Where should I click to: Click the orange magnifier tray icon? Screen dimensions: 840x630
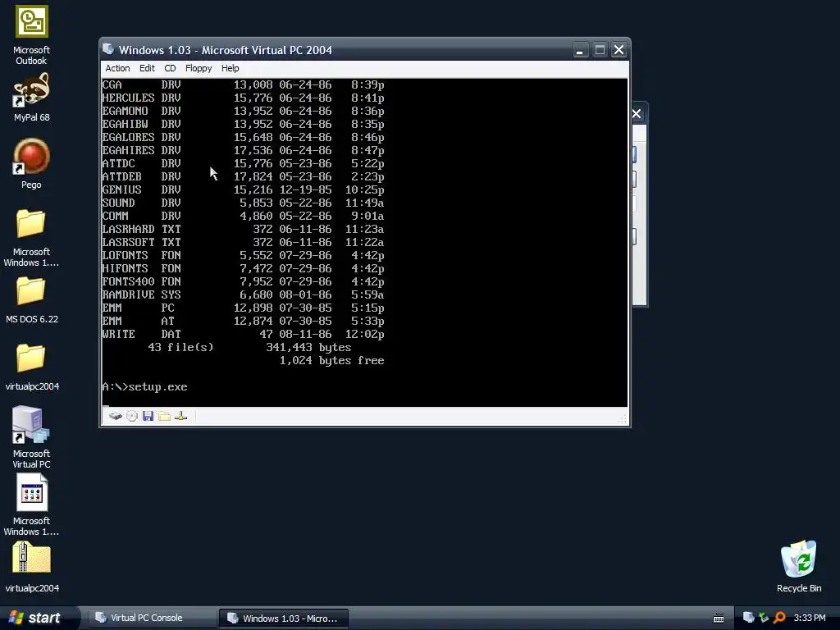[x=779, y=618]
